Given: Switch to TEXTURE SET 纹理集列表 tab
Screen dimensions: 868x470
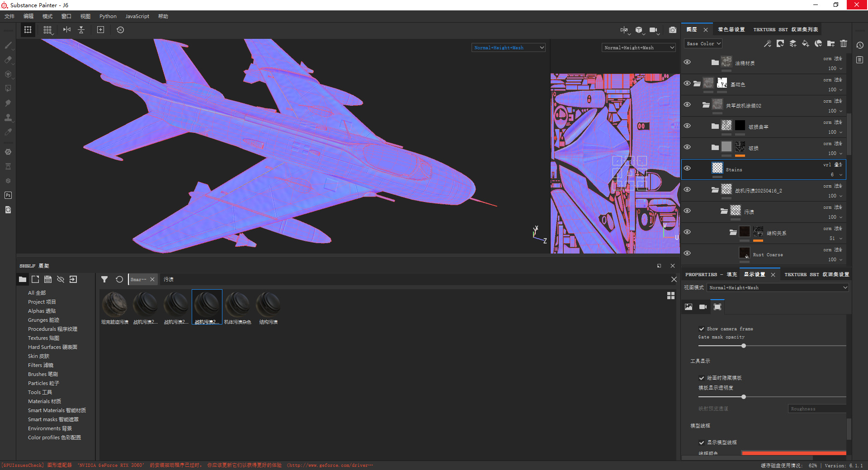Looking at the screenshot, I should pyautogui.click(x=785, y=29).
